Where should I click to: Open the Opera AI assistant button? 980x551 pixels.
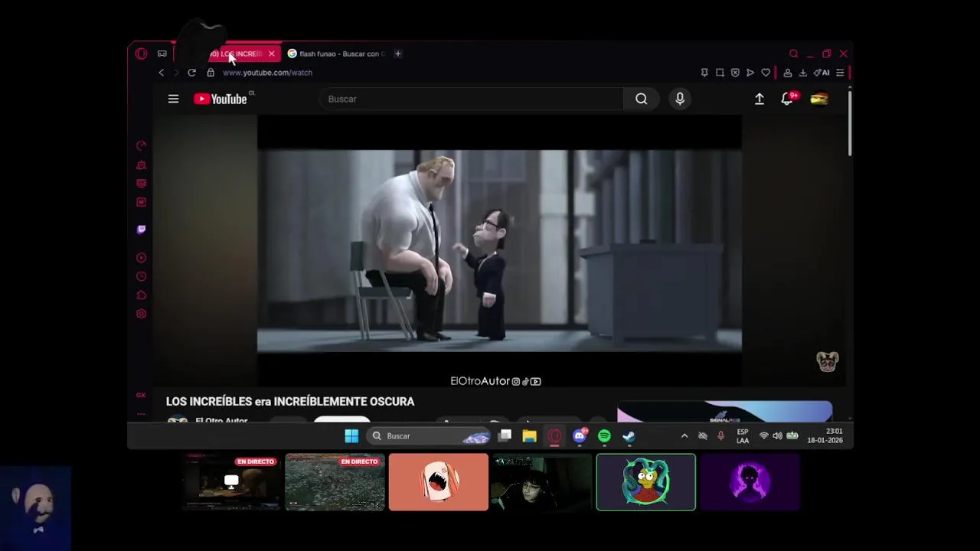[x=822, y=73]
